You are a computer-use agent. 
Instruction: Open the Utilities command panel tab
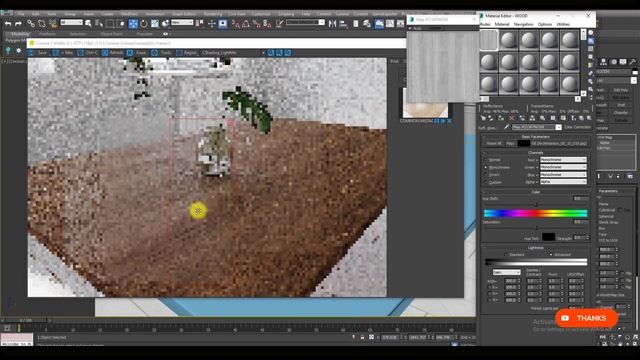tap(632, 62)
